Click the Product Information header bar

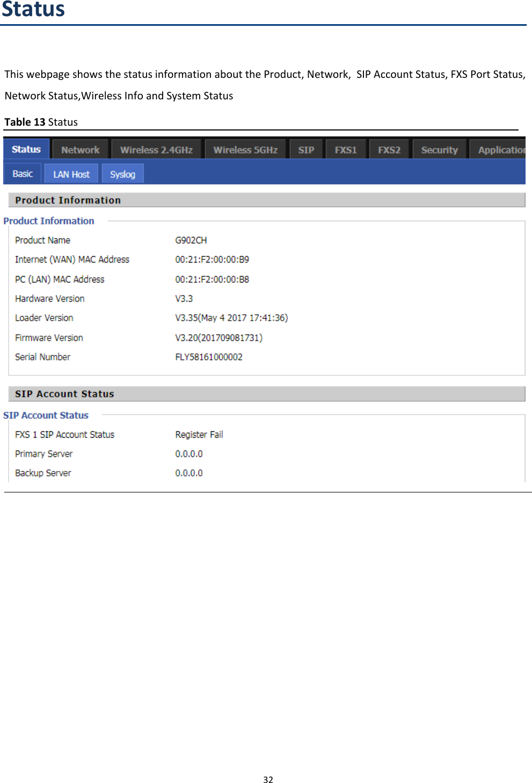tap(68, 200)
